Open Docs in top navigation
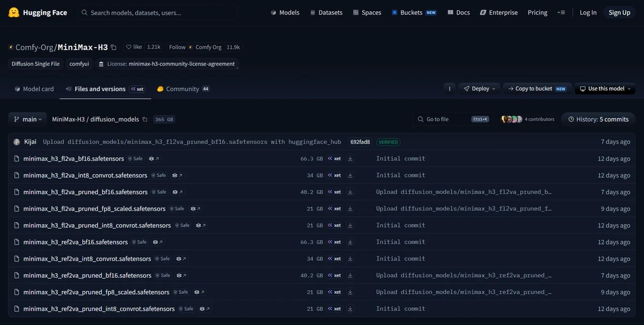The height and width of the screenshot is (325, 644). point(459,12)
